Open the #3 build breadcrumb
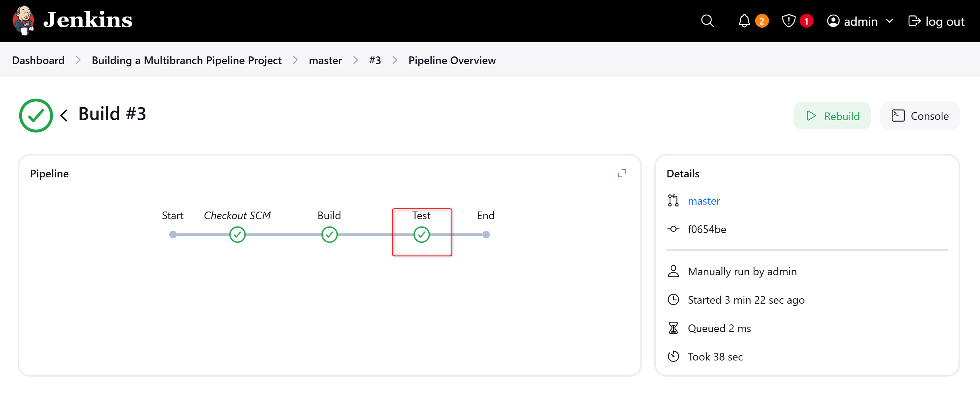 [x=375, y=60]
